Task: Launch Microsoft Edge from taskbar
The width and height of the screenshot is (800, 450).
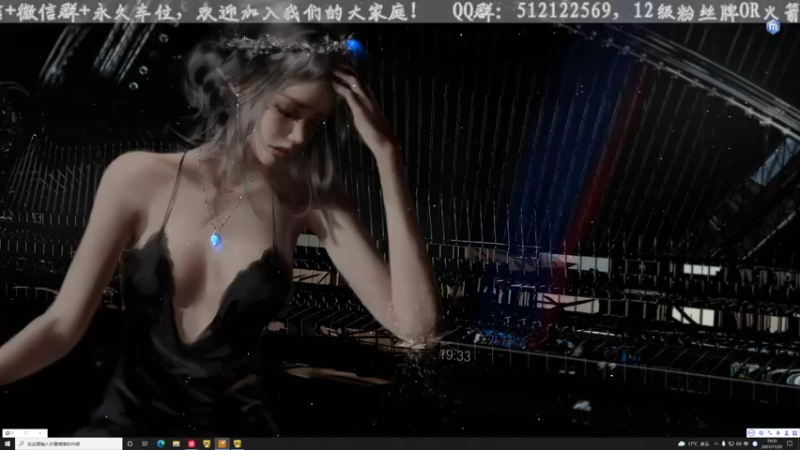Action: (161, 444)
